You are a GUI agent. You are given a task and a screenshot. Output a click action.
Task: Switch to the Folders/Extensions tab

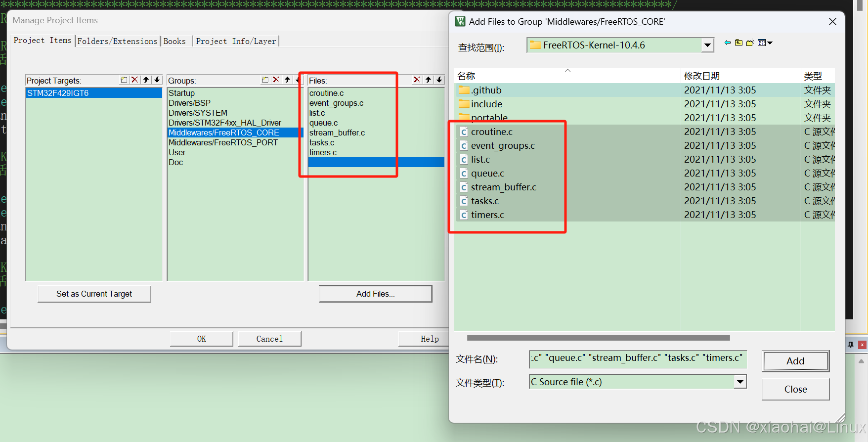(x=117, y=41)
